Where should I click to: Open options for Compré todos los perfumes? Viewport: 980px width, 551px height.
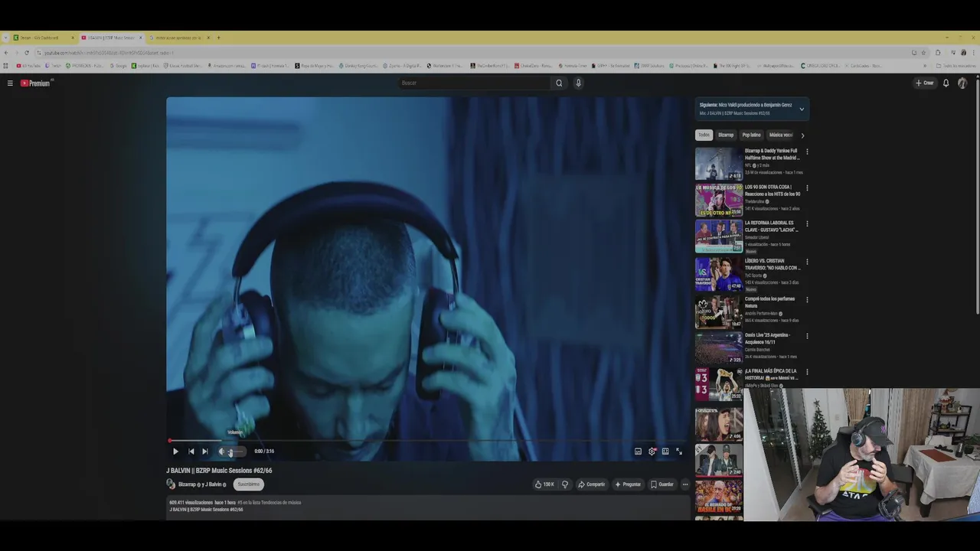807,300
